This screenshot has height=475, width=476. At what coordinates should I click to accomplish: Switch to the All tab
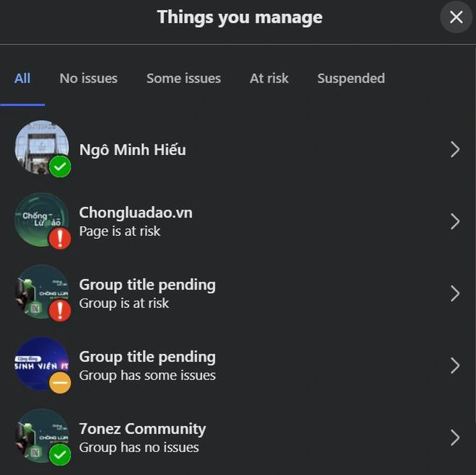pos(22,78)
